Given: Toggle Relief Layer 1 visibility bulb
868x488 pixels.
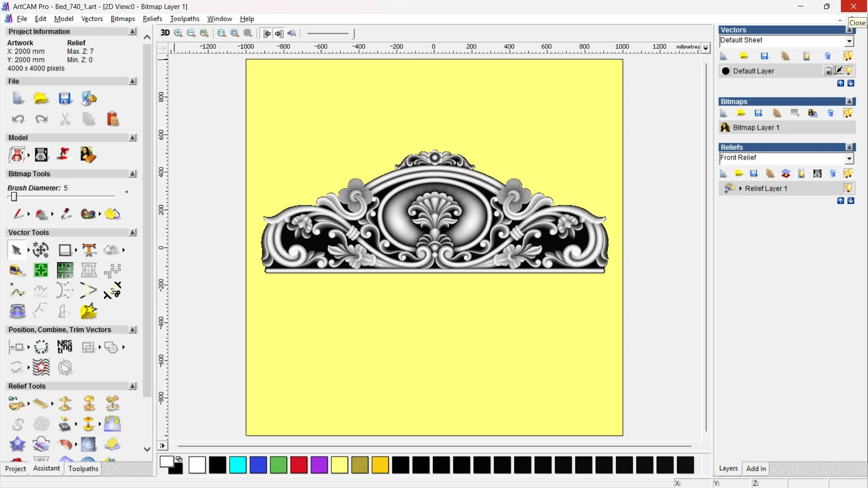Looking at the screenshot, I should [849, 188].
